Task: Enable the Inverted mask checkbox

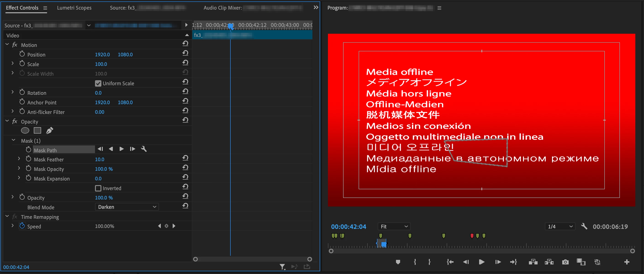Action: 98,188
